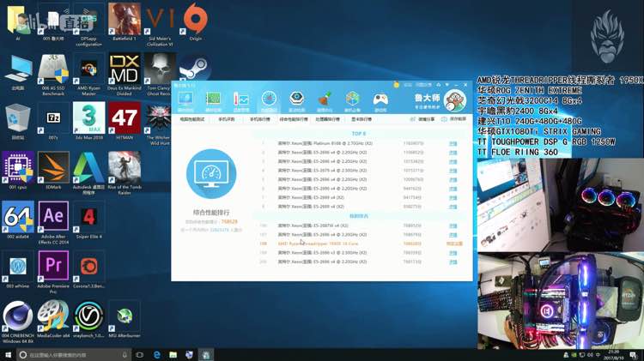The image size is (644, 361).
Task: Select the speedometer performance test icon
Action: tap(269, 101)
